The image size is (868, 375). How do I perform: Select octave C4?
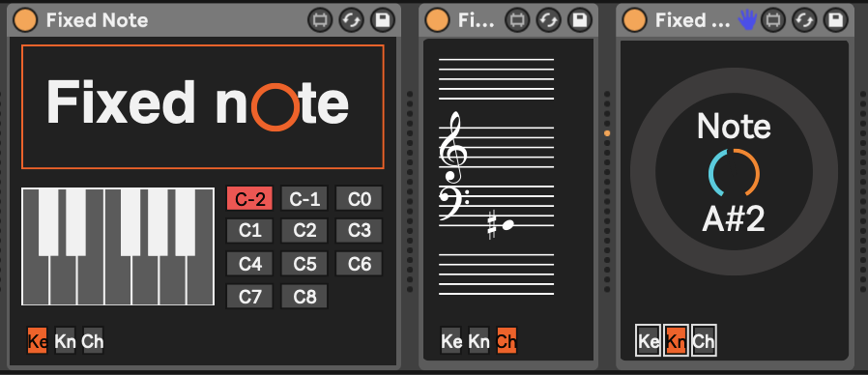(x=249, y=264)
